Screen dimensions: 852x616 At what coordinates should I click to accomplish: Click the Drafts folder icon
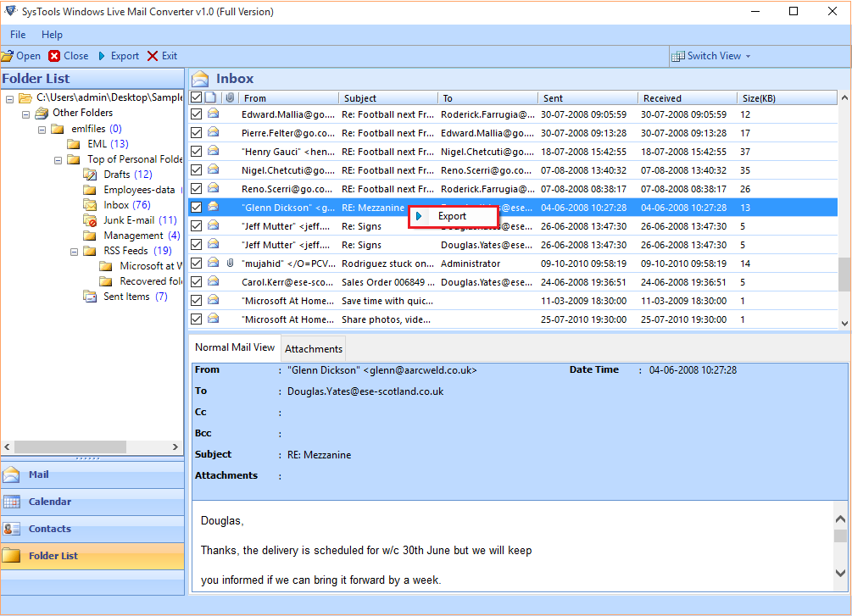tap(90, 175)
